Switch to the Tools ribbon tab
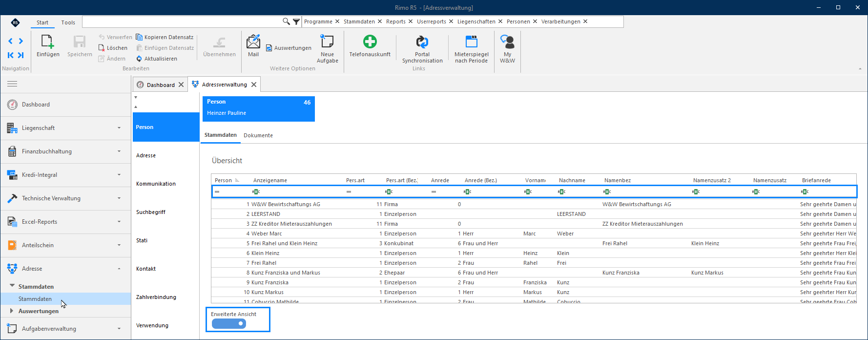Screen dimensions: 868x340 click(x=68, y=22)
